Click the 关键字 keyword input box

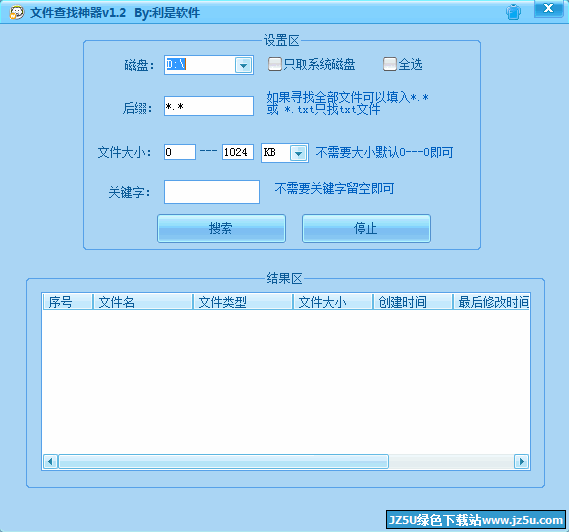(x=212, y=192)
